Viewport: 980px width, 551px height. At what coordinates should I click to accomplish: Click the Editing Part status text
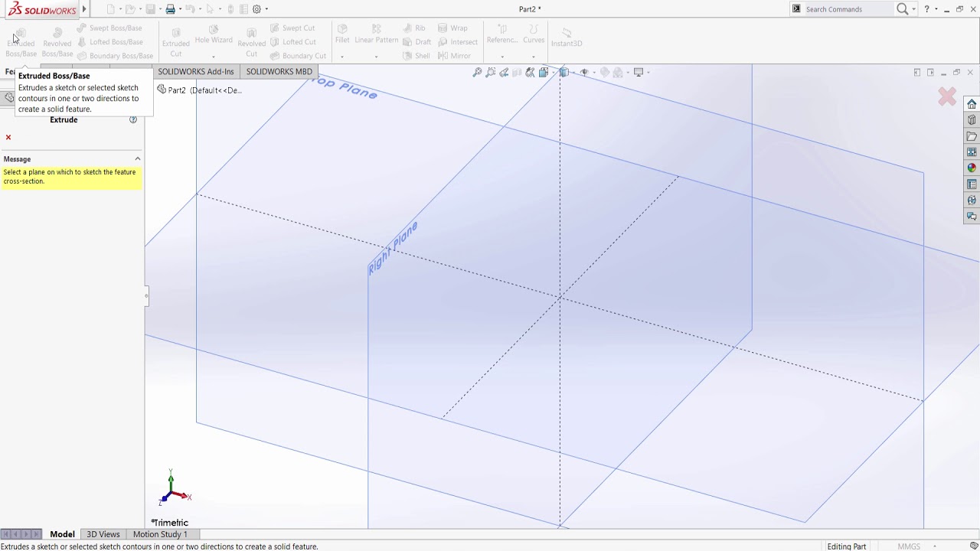[847, 546]
